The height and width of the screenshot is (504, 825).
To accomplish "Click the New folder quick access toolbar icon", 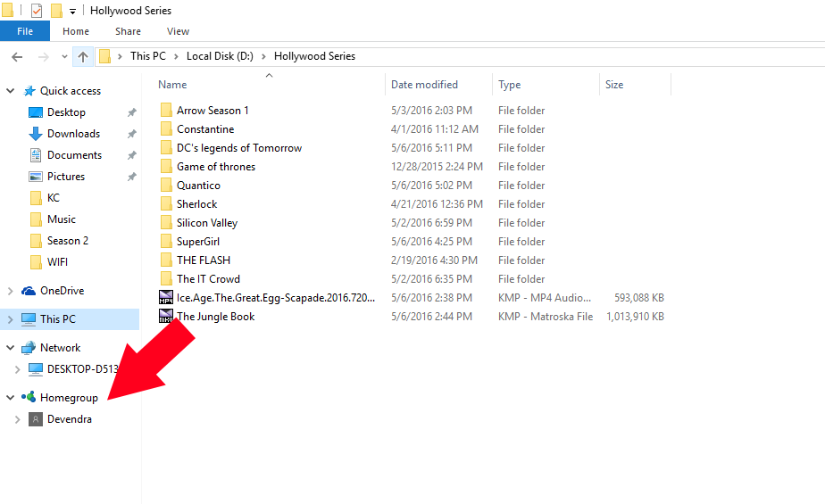I will 56,11.
